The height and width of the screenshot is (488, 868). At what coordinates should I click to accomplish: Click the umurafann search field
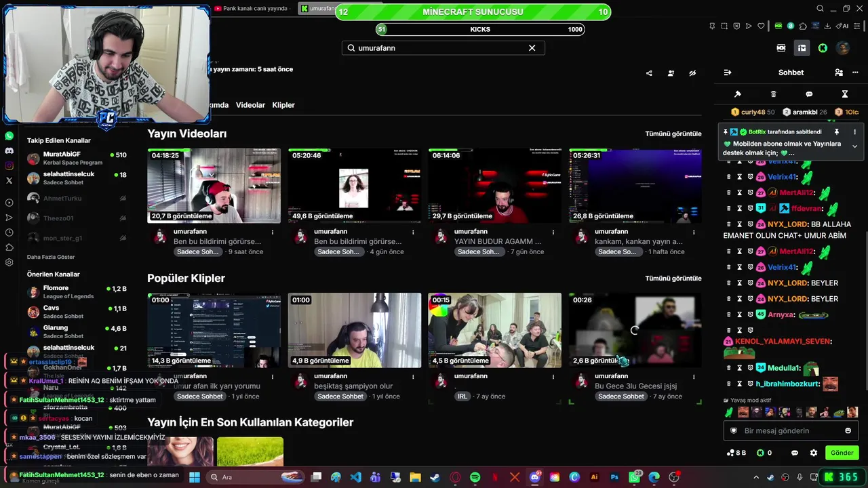click(x=443, y=48)
